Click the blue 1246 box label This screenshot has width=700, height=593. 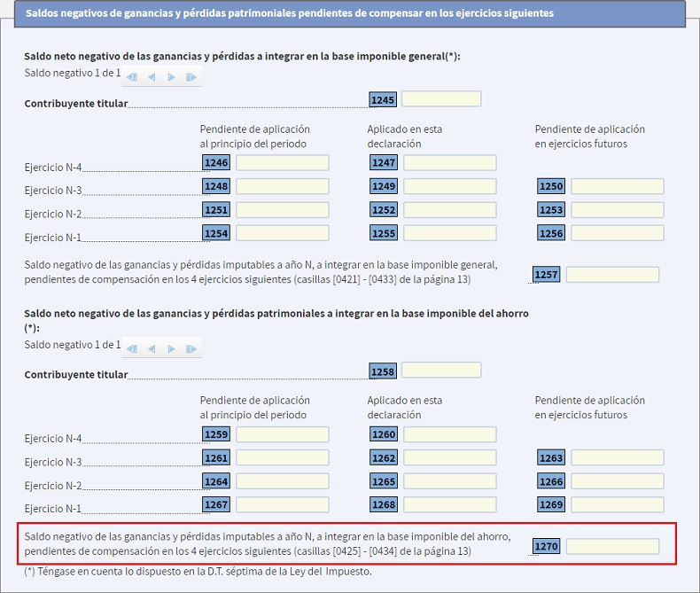(x=216, y=162)
